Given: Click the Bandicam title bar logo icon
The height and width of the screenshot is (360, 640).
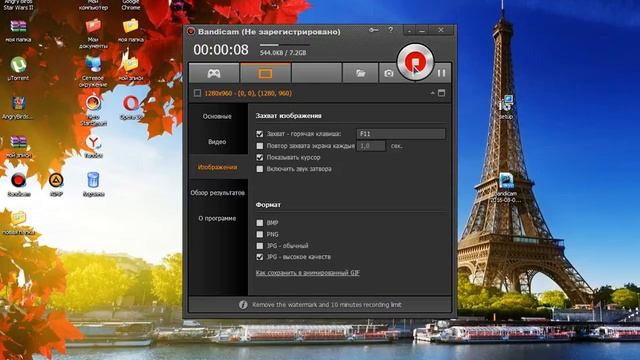Looking at the screenshot, I should click(x=191, y=31).
